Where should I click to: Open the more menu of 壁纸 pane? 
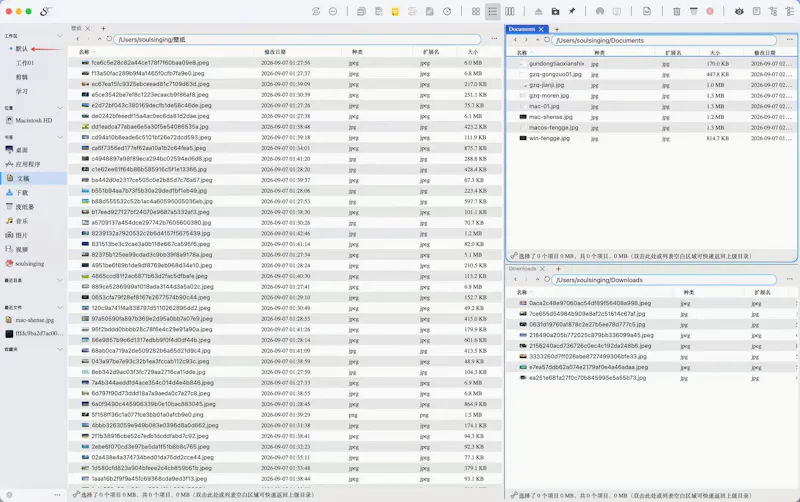coord(494,39)
